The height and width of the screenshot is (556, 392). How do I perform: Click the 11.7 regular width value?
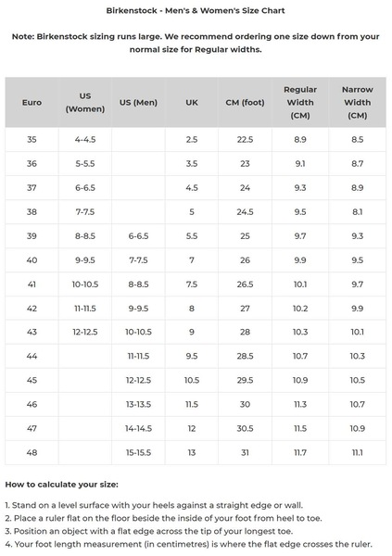pos(300,453)
